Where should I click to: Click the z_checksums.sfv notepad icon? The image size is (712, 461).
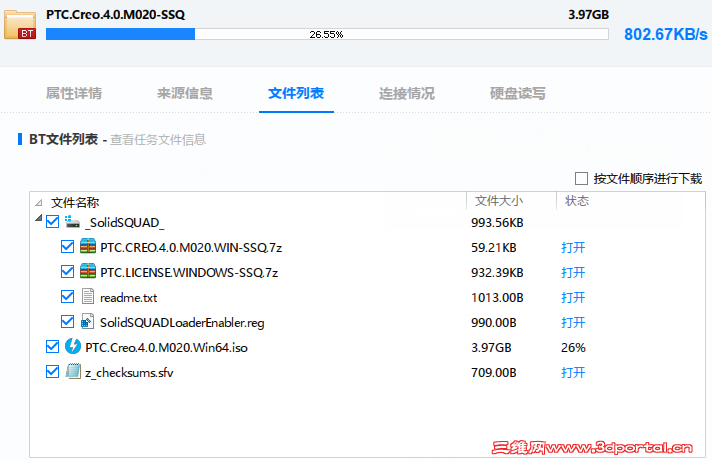coord(73,372)
